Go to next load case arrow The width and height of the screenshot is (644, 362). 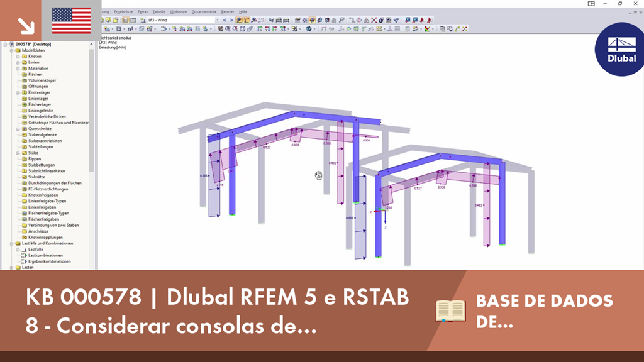[x=231, y=19]
